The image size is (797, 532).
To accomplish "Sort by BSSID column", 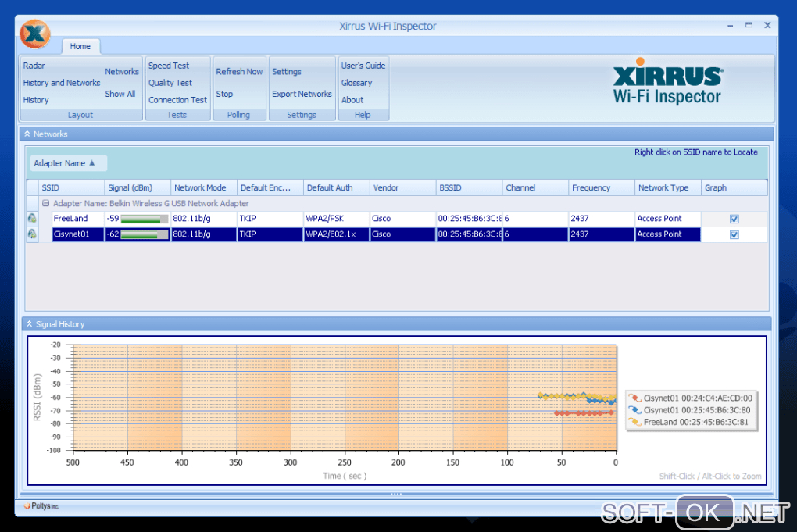I will pyautogui.click(x=469, y=187).
